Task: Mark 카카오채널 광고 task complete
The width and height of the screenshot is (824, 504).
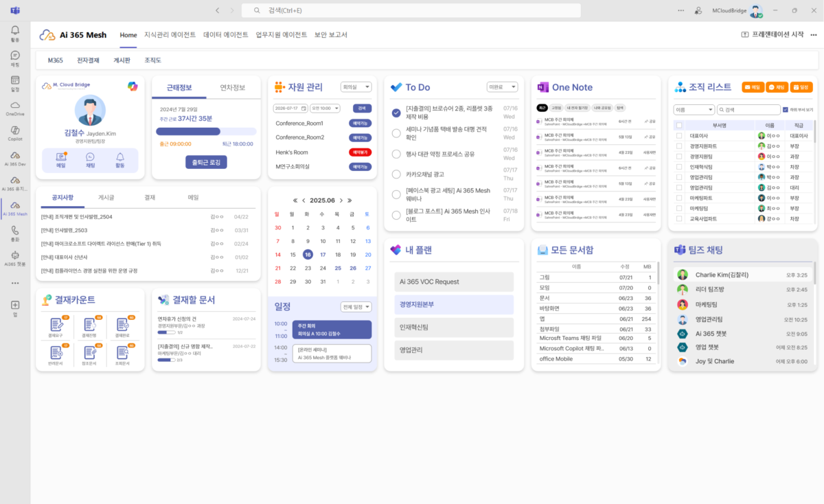Action: click(396, 174)
